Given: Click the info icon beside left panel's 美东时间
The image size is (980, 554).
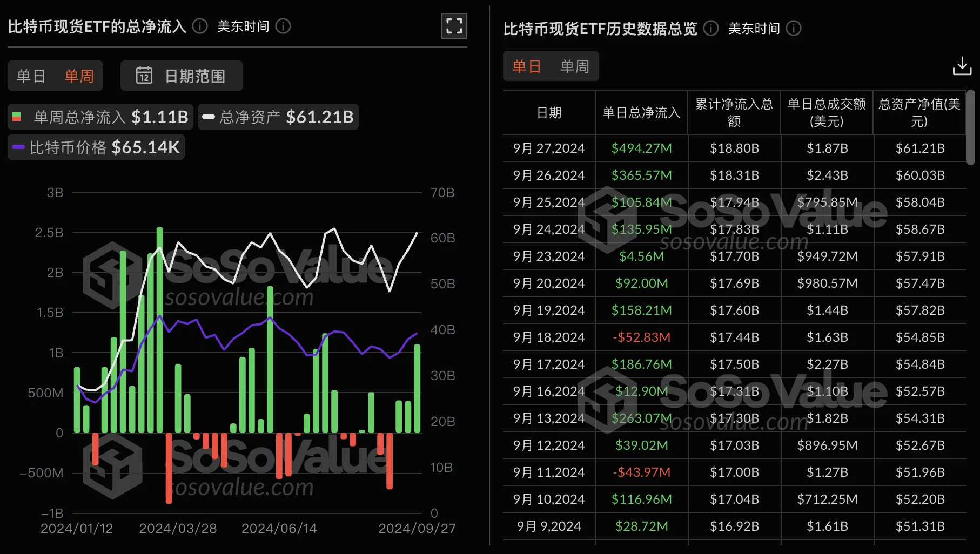Looking at the screenshot, I should [283, 26].
